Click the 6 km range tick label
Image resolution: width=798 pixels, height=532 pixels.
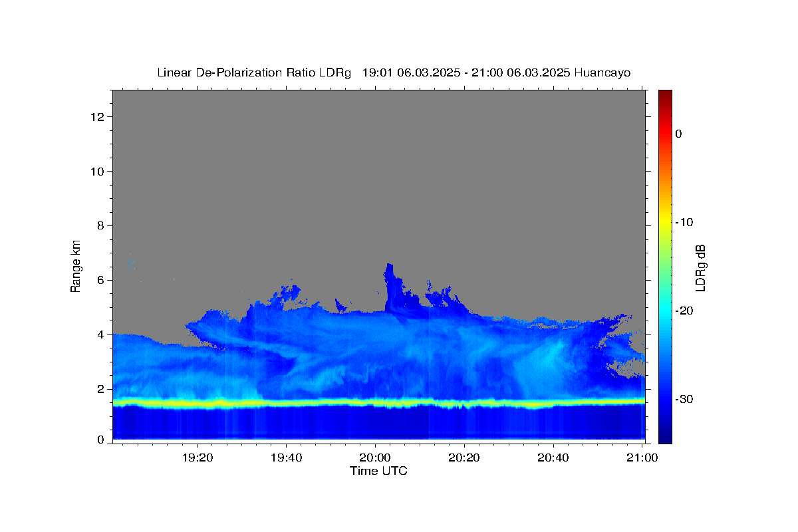pos(101,281)
